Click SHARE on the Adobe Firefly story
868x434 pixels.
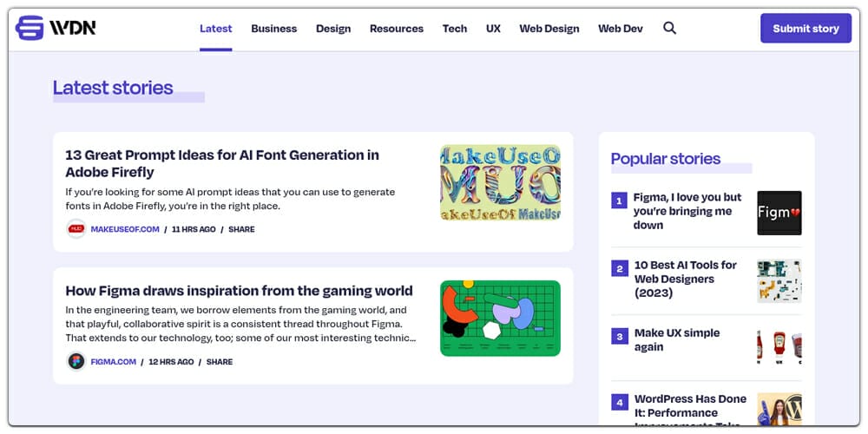pyautogui.click(x=241, y=229)
